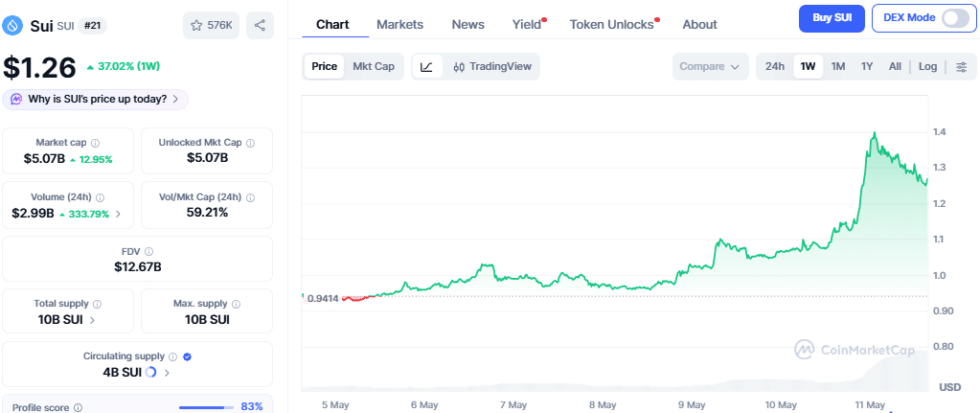This screenshot has height=413, width=980.
Task: Click the 333.79% volume change value
Action: 87,214
